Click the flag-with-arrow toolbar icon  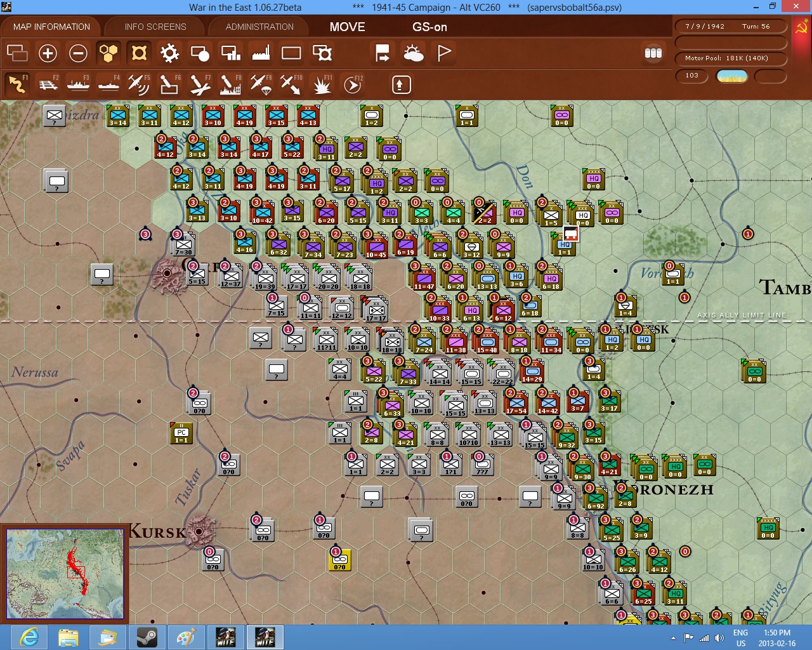[x=383, y=53]
